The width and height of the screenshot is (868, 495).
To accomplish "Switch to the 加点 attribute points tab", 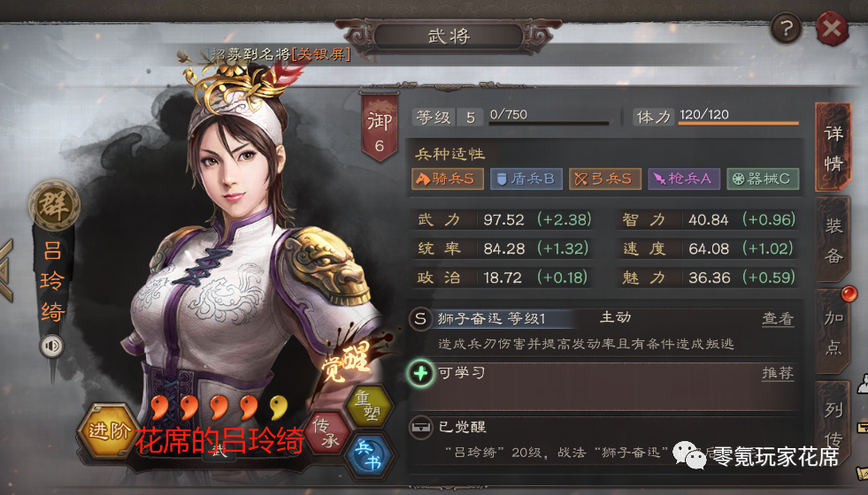I will tap(833, 331).
